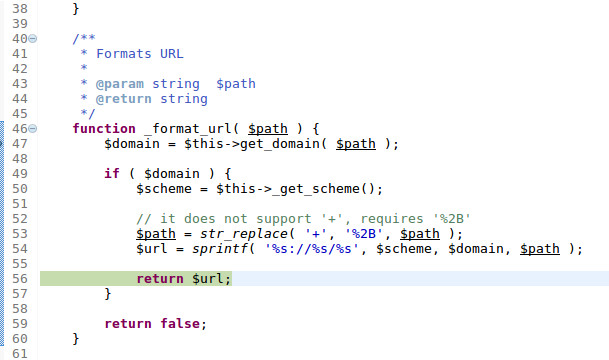This screenshot has height=360, width=609.
Task: Click the str_replace function call
Action: (x=244, y=234)
